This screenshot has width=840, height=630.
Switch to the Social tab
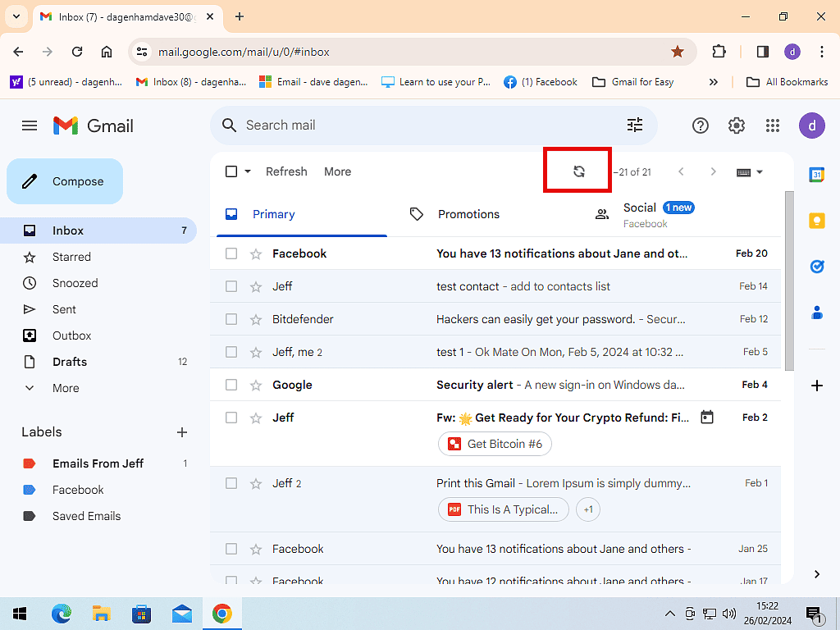point(640,214)
